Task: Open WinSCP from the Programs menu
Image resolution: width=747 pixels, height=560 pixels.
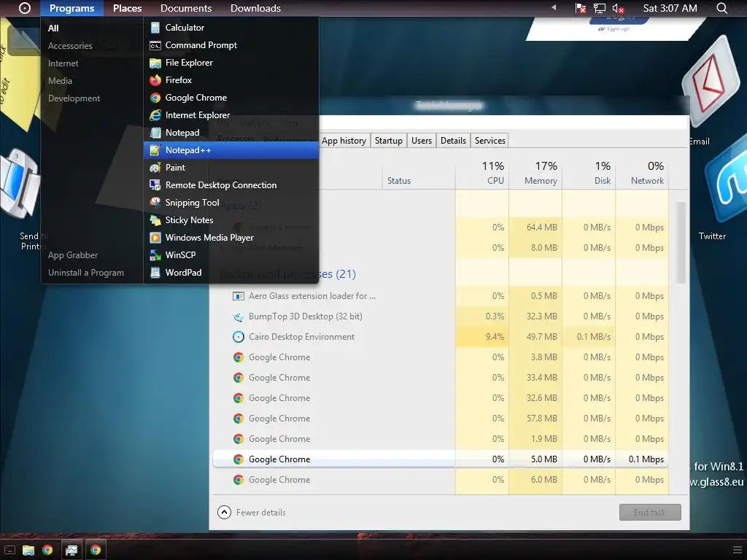Action: [x=231, y=255]
